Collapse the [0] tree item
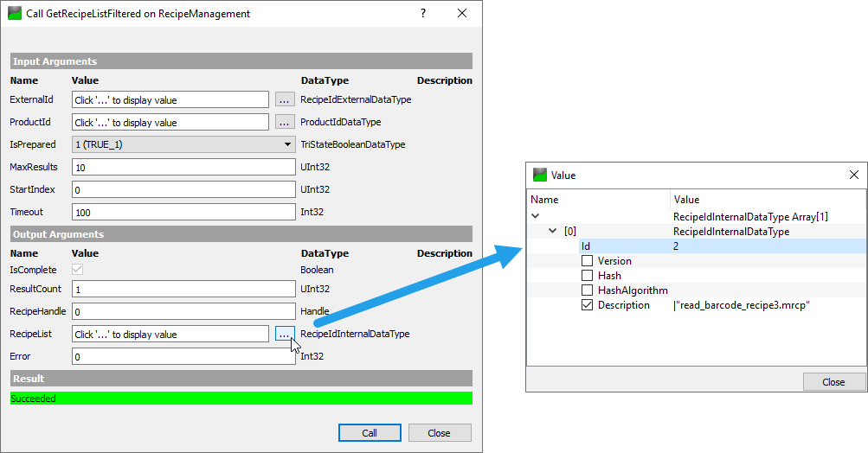Viewport: 868px width, 453px height. click(x=554, y=231)
